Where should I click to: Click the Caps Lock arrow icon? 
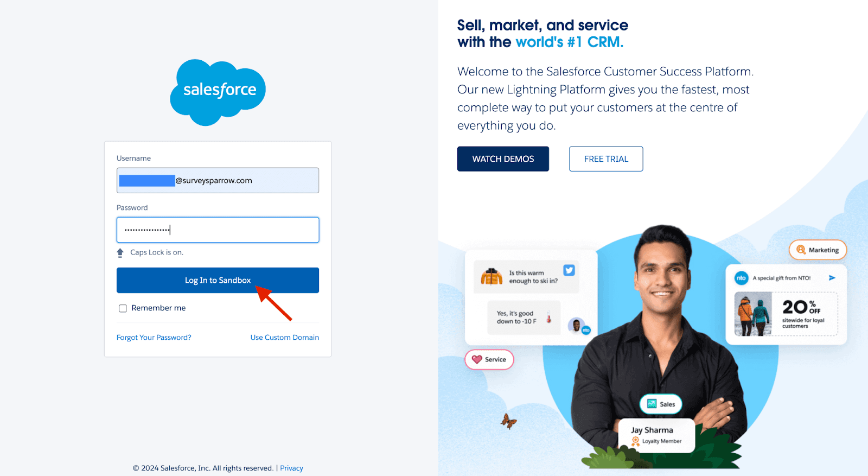[120, 252]
